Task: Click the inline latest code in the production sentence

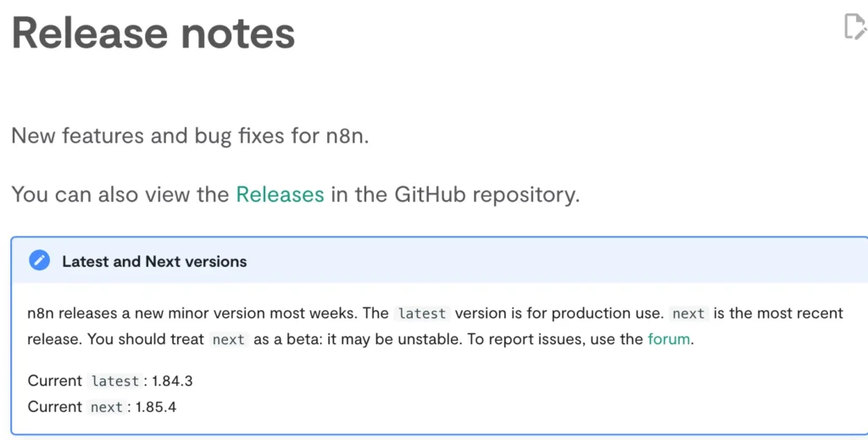Action: [x=422, y=314]
